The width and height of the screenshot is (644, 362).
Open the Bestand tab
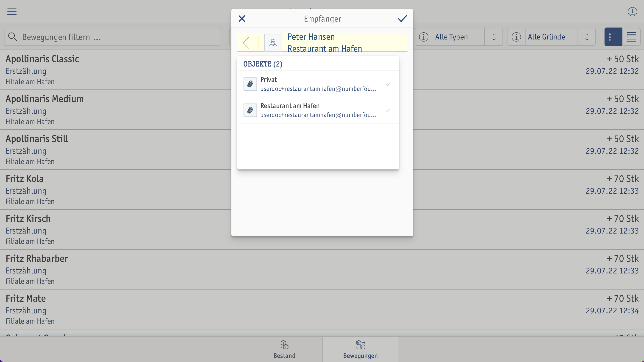[x=284, y=349]
